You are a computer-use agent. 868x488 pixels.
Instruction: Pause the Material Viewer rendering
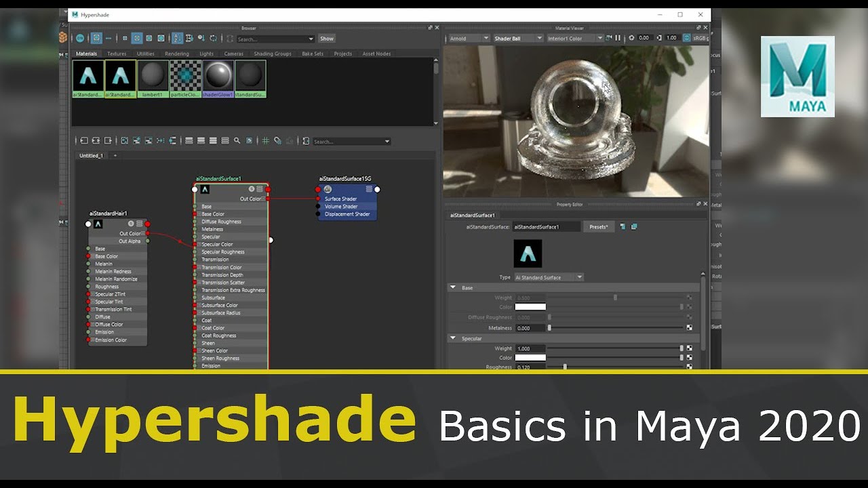click(617, 39)
